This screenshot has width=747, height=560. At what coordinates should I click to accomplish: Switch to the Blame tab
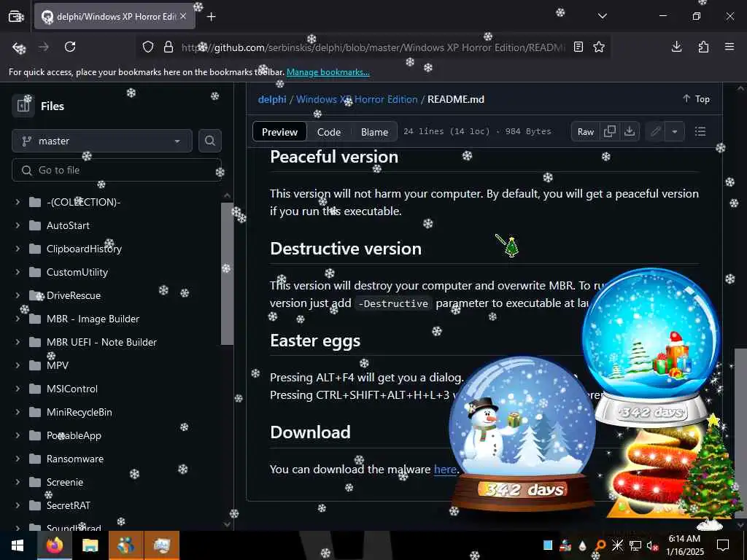click(374, 132)
